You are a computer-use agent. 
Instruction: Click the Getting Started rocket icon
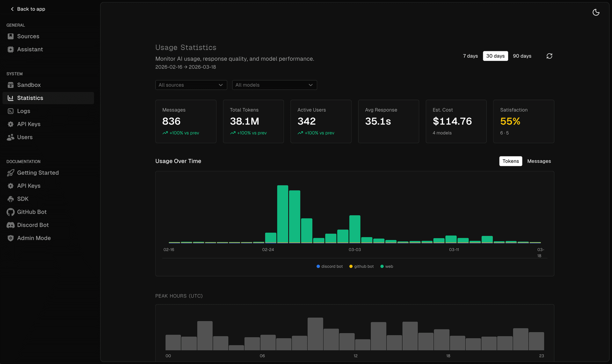[x=11, y=173]
